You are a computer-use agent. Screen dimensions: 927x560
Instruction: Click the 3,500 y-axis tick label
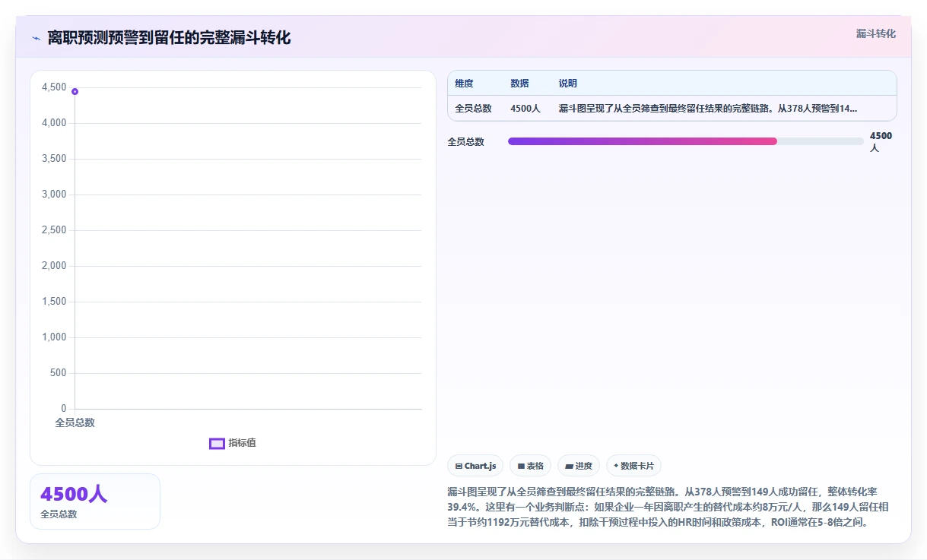[x=54, y=159]
